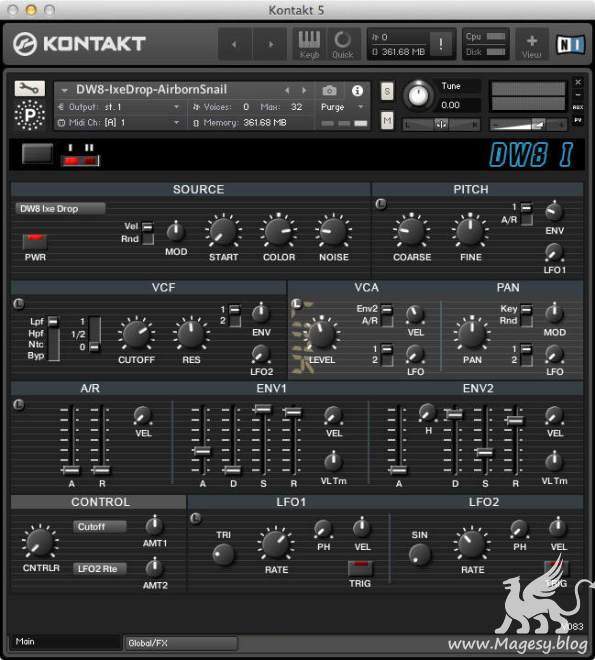The image size is (595, 660).
Task: Open snapshot view with camera icon
Action: tap(329, 90)
